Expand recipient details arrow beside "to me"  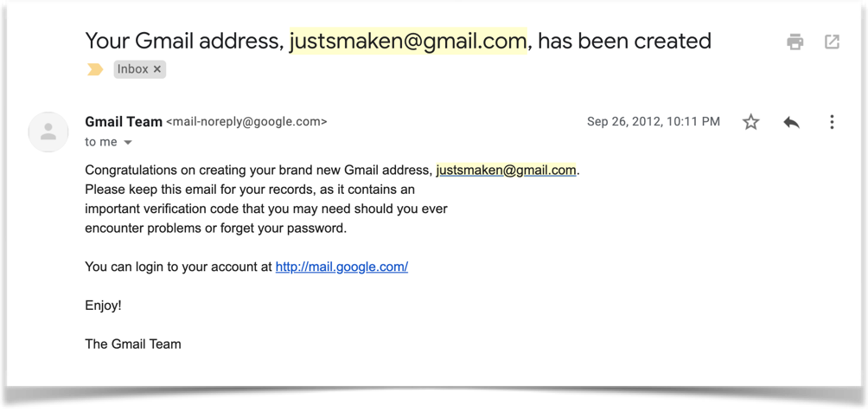(x=128, y=143)
